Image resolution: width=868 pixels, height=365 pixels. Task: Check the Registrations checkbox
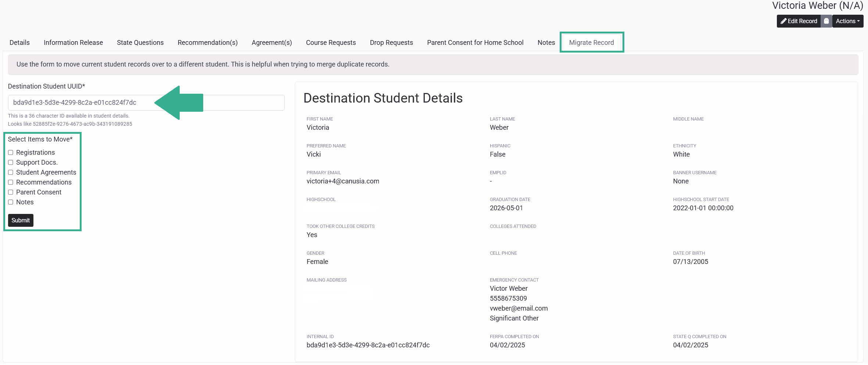pos(11,153)
